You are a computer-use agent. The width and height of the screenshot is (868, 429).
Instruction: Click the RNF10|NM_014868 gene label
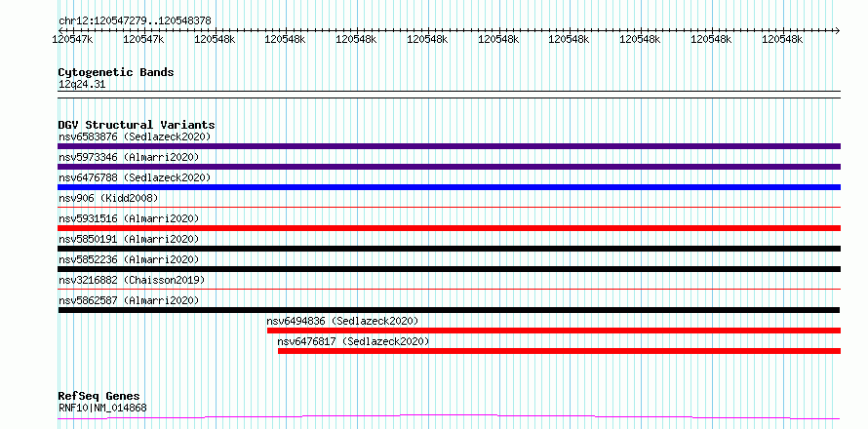102,409
